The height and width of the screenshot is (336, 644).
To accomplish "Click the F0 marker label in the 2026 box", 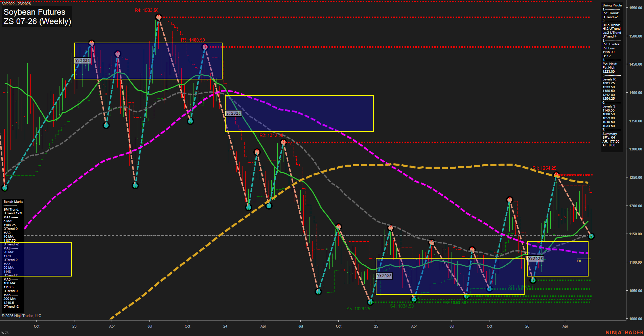I will 579,261.
